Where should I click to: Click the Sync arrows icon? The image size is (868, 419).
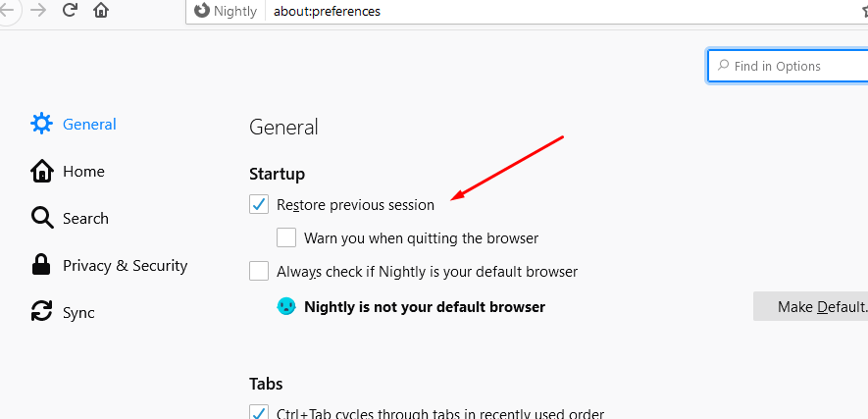pos(41,312)
